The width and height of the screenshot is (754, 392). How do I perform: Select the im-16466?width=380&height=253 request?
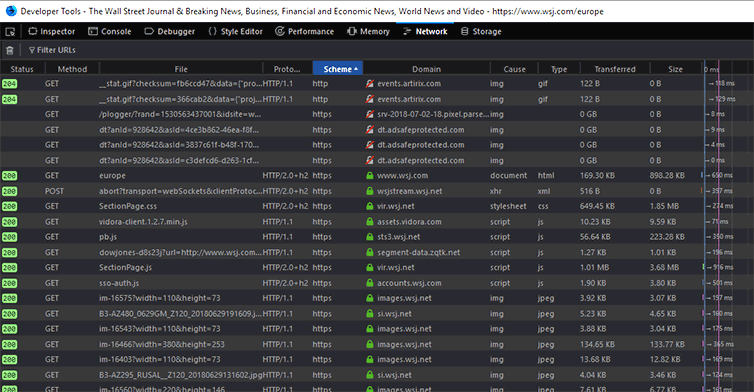point(377,344)
